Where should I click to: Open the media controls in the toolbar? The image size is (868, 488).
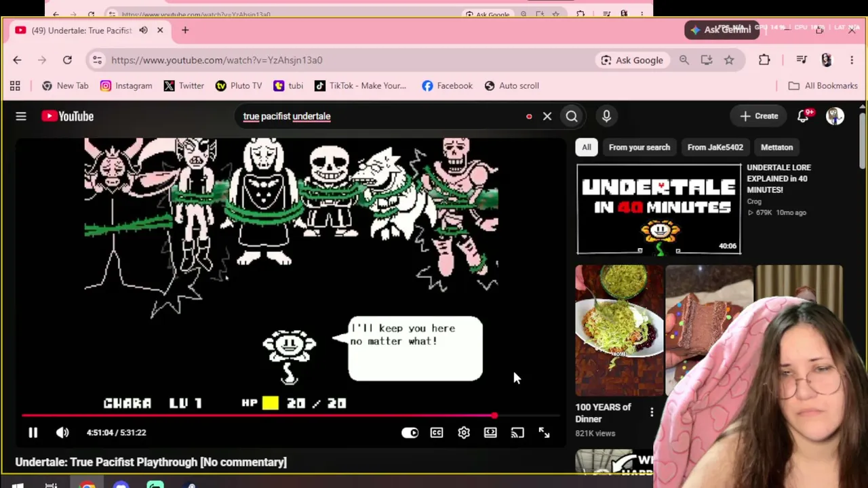tap(802, 60)
